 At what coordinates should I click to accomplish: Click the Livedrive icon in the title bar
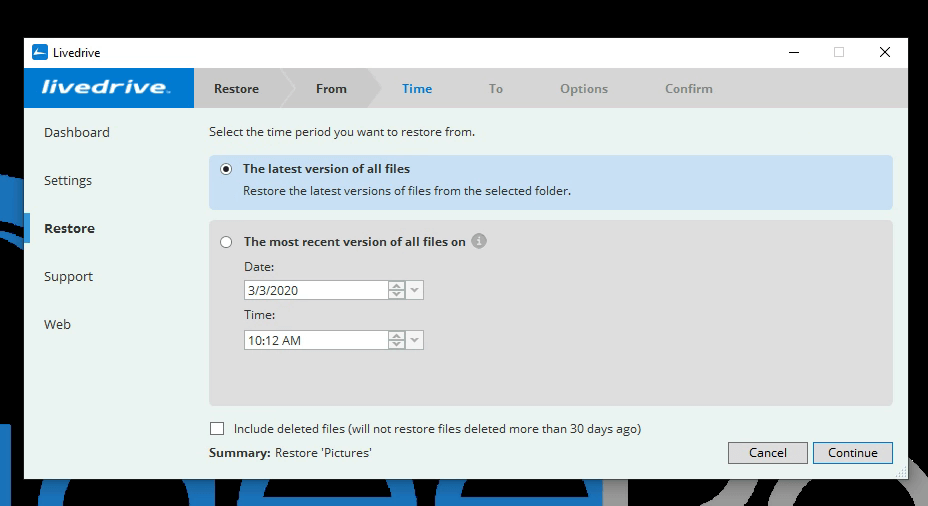[x=40, y=53]
